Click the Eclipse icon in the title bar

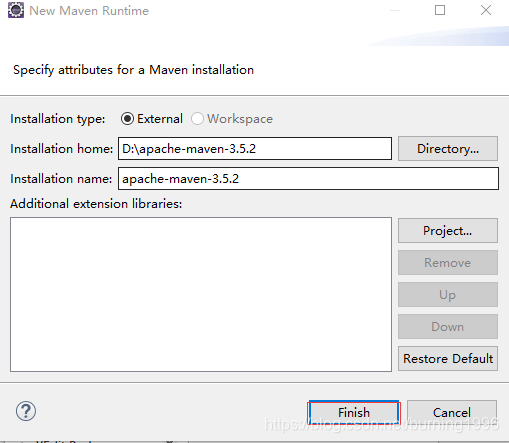(16, 10)
